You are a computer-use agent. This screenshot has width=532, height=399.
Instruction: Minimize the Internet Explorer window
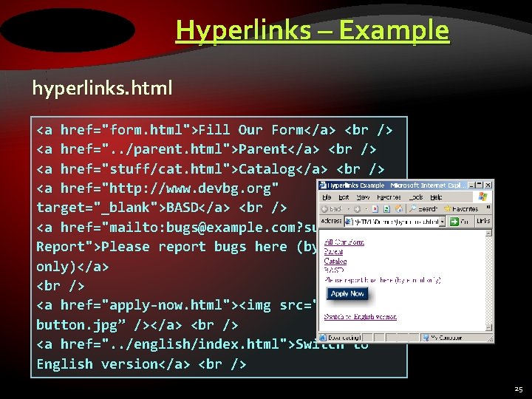(x=471, y=185)
